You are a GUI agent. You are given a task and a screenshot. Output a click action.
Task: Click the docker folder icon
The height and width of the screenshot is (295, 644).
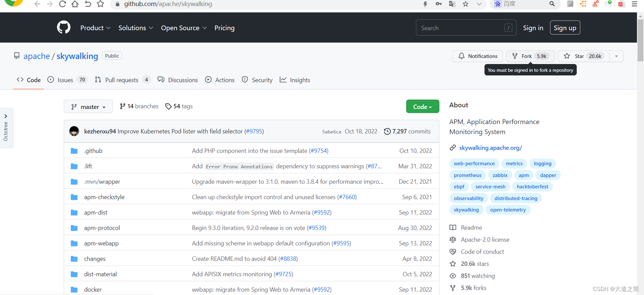(x=74, y=290)
